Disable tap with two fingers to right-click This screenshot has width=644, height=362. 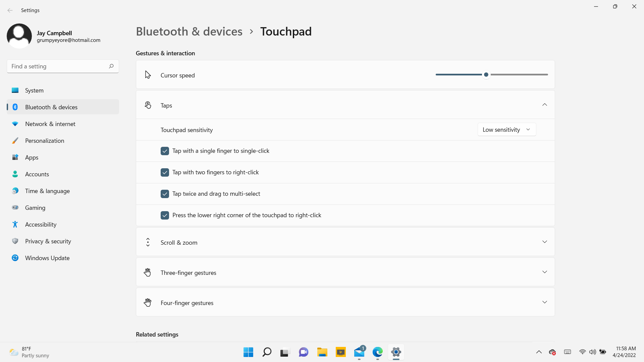(165, 172)
